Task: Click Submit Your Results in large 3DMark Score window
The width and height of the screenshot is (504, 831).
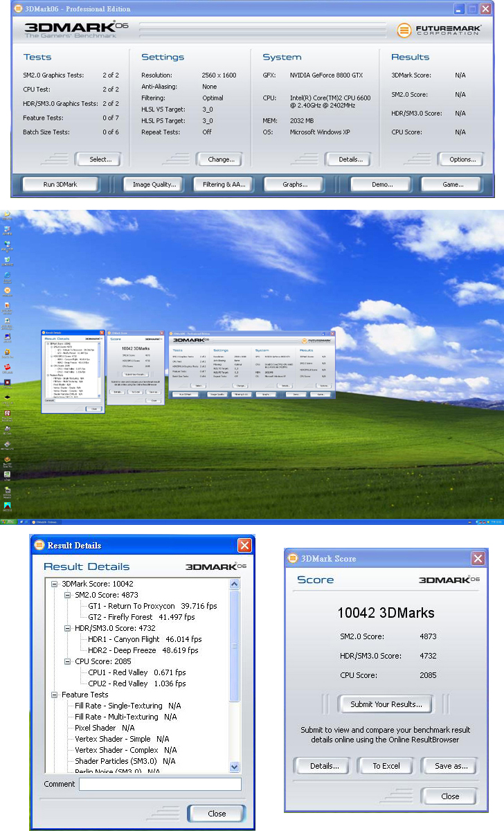Action: point(385,704)
